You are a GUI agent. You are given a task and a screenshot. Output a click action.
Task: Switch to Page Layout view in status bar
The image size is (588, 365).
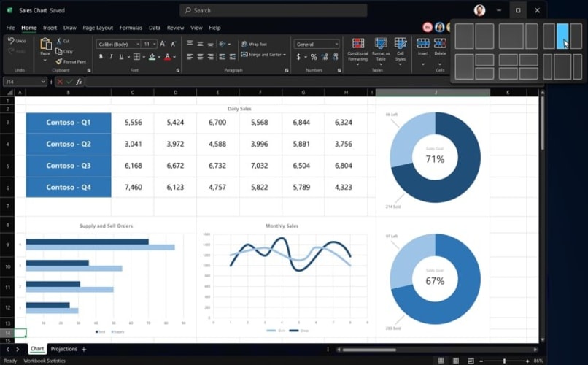[456, 361]
